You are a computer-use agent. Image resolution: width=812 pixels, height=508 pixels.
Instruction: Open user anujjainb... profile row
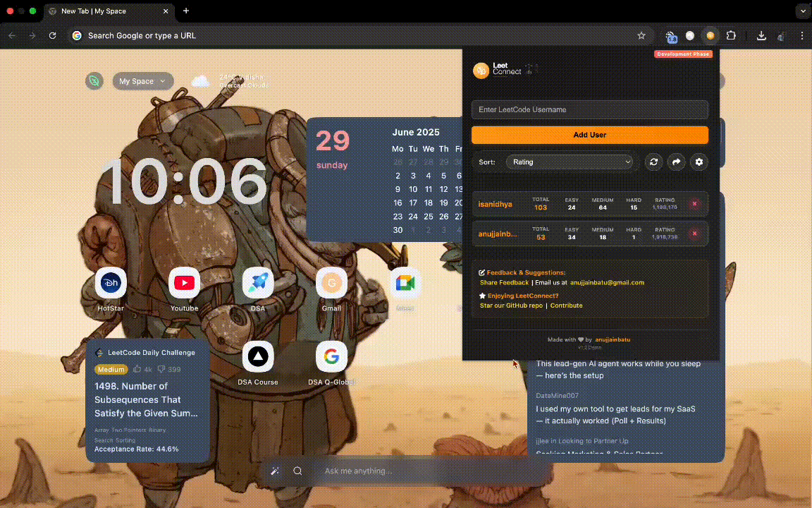(x=590, y=234)
